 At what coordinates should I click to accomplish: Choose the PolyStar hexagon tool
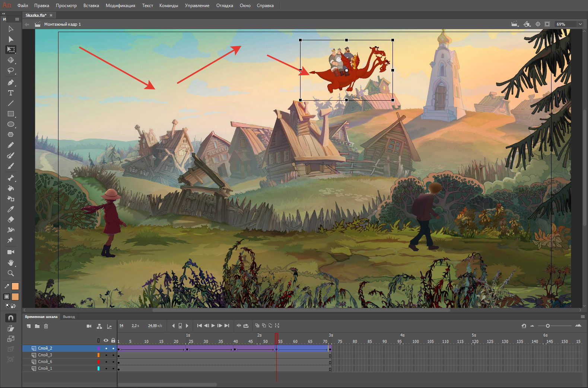(x=11, y=135)
